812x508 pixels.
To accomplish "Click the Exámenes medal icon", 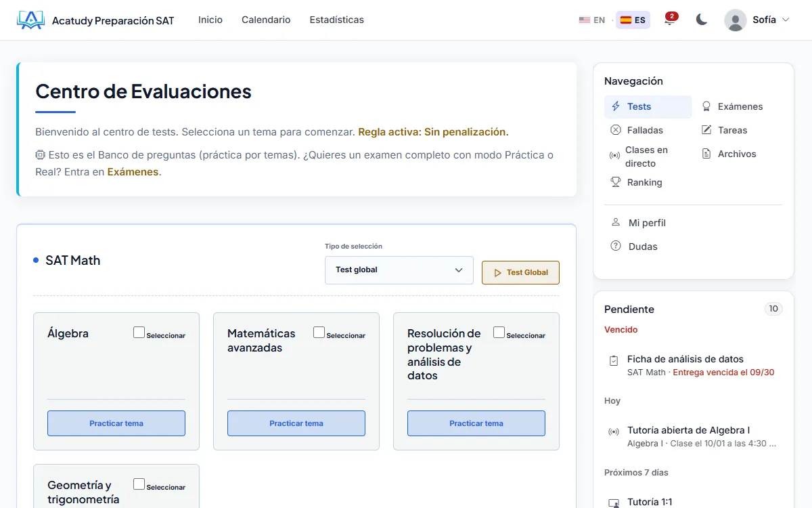I will 706,106.
